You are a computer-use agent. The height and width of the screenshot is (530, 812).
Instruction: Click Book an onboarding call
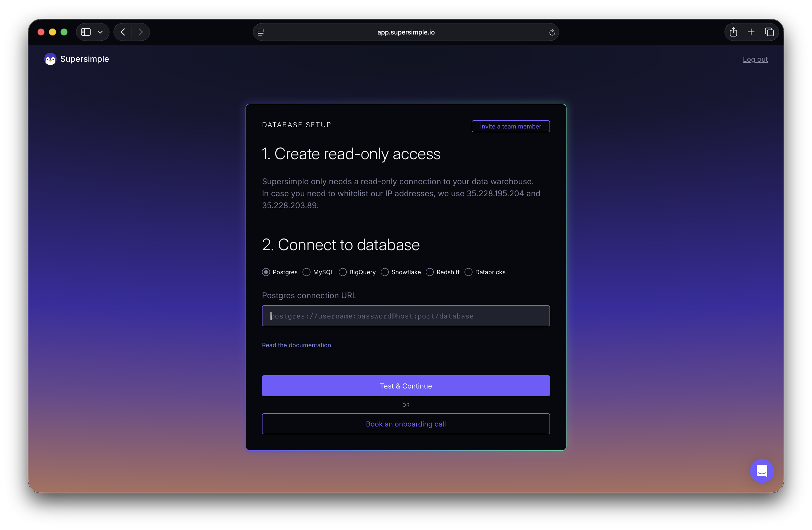click(406, 423)
